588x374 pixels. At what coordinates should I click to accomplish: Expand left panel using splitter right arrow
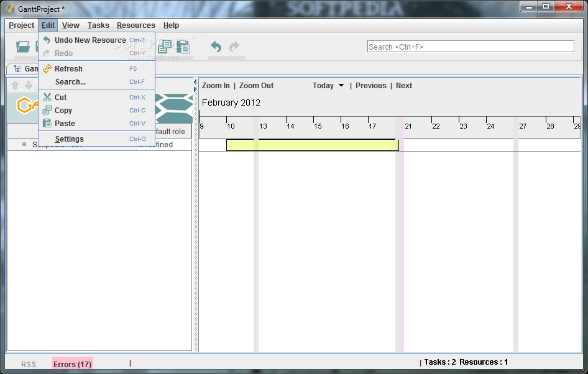[195, 89]
